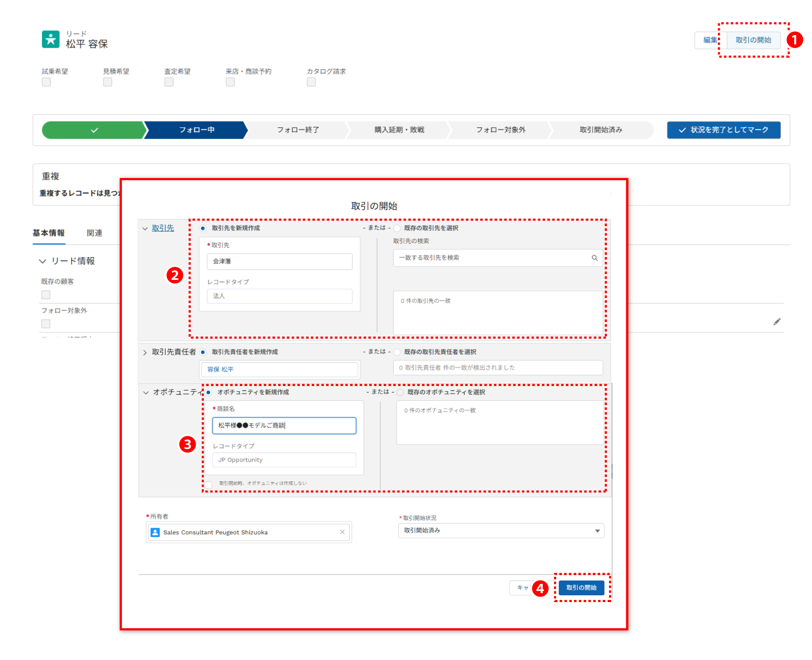The image size is (812, 660).
Task: Click the blue 取引の開始 button in dialog
Action: (581, 588)
